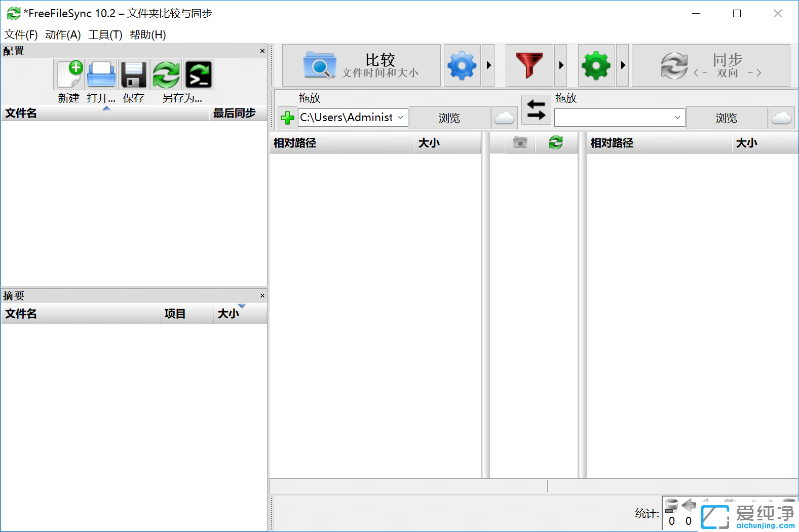Image resolution: width=799 pixels, height=532 pixels.
Task: Click the sync action icon in middle column header
Action: tap(556, 143)
